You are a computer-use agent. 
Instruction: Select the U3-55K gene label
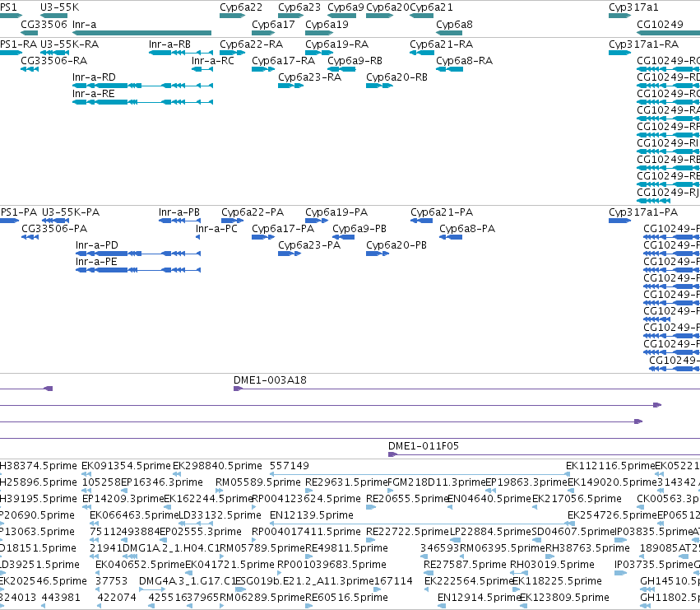click(x=59, y=7)
